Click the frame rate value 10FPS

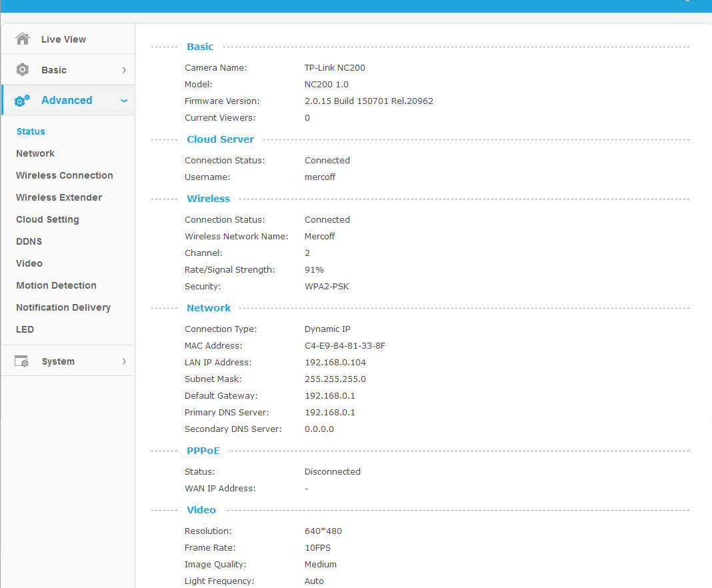pyautogui.click(x=317, y=548)
